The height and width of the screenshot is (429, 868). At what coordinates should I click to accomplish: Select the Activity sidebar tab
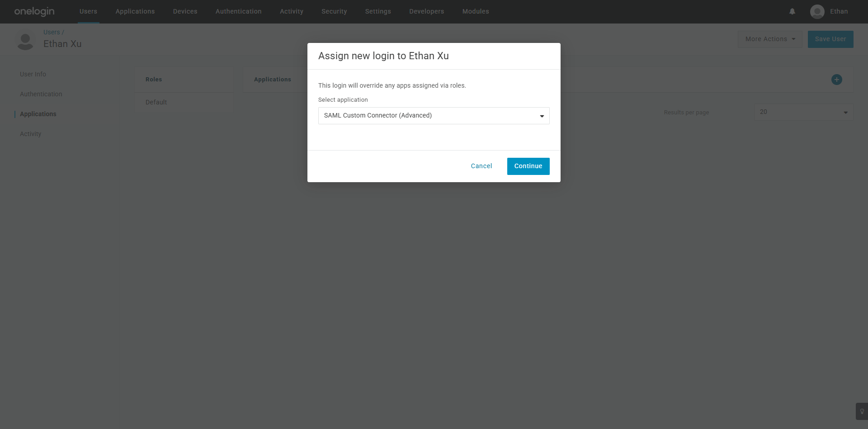30,134
